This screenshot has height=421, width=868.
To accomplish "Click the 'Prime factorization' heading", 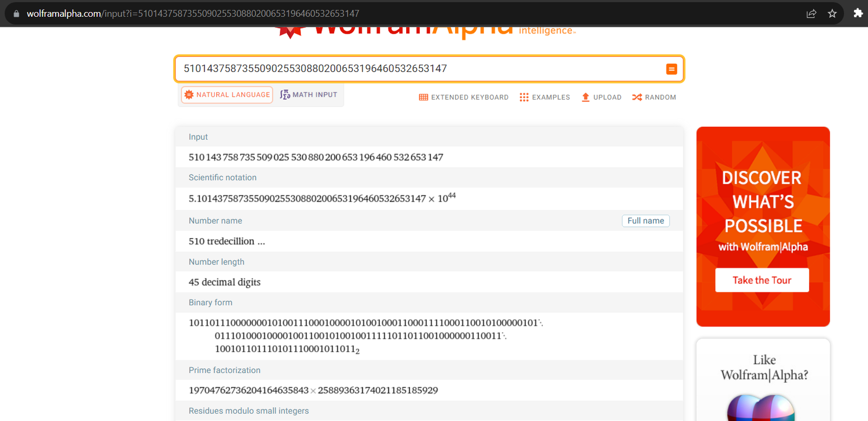I will (x=225, y=370).
